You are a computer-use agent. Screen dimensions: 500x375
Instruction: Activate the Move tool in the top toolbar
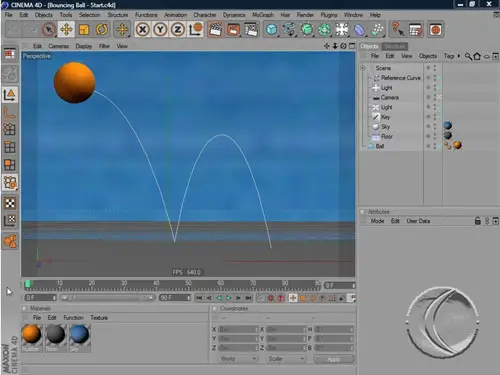(66, 30)
